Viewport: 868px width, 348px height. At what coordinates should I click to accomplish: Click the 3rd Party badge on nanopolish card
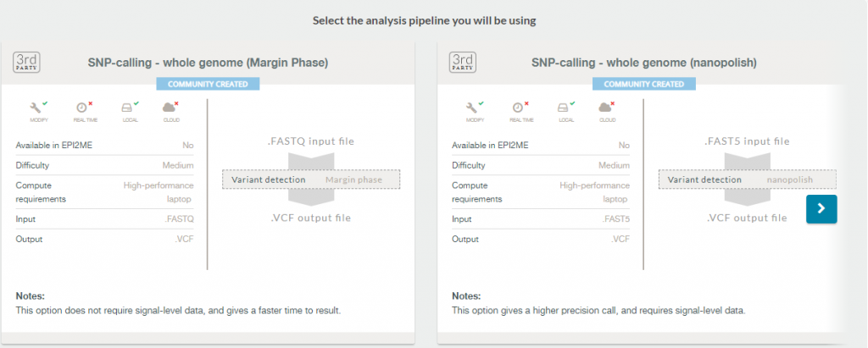463,62
